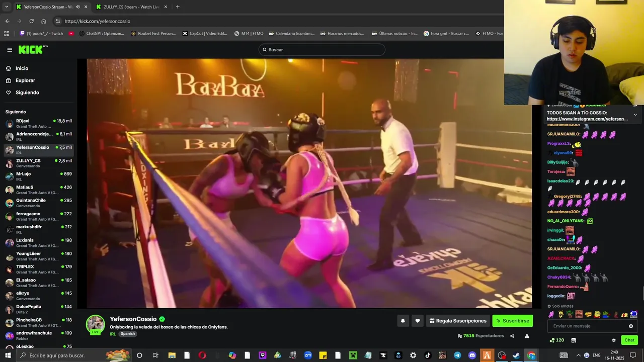Open ZULLYY_CS channel in following list

38,163
